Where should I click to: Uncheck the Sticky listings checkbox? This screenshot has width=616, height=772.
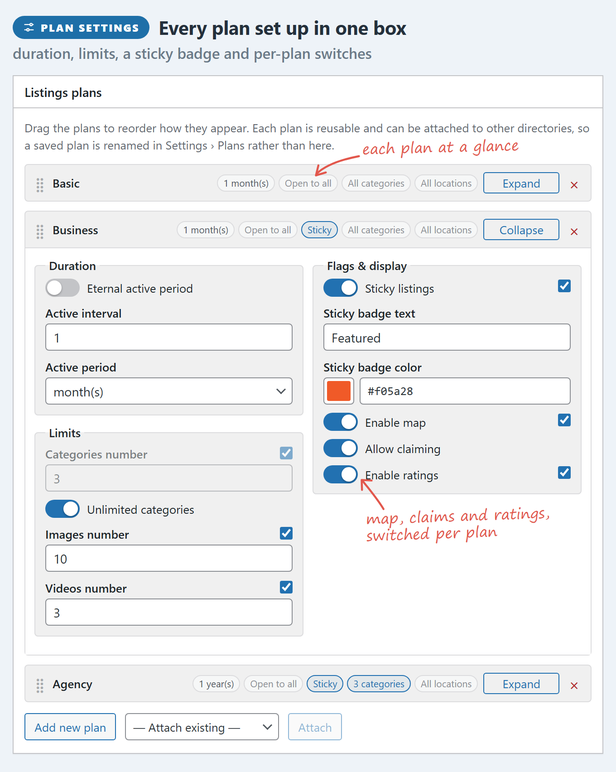pos(564,286)
